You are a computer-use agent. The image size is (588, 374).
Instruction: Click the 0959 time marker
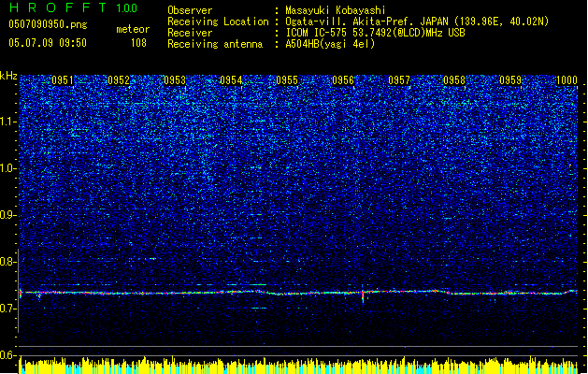pos(510,80)
